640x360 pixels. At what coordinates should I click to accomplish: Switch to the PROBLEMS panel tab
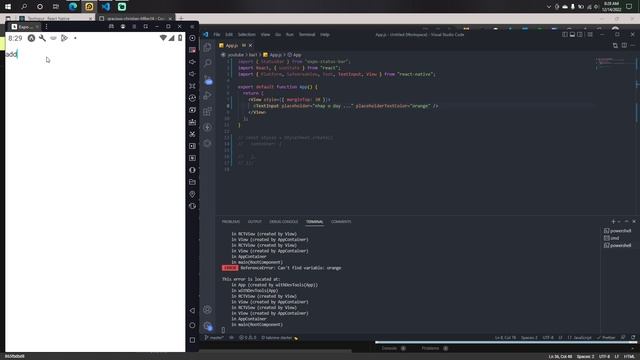(231, 222)
